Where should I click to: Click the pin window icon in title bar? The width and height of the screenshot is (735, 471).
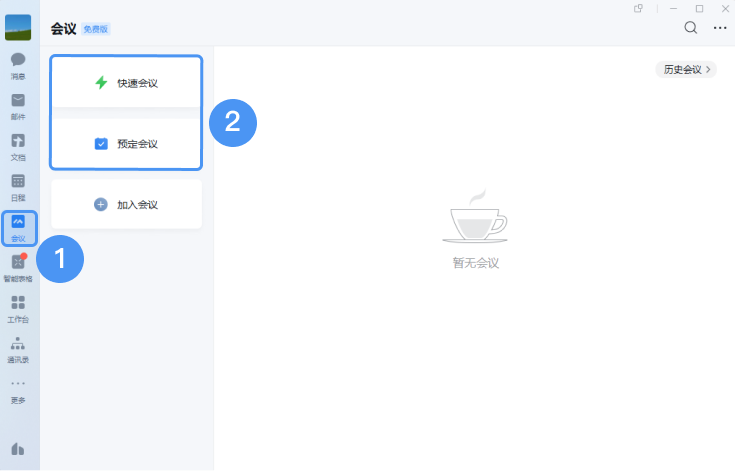tap(639, 8)
